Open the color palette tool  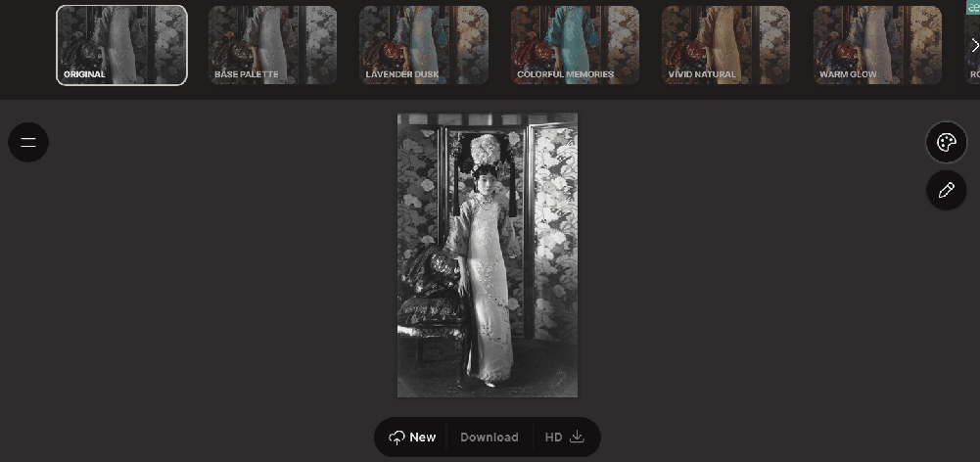click(x=947, y=142)
